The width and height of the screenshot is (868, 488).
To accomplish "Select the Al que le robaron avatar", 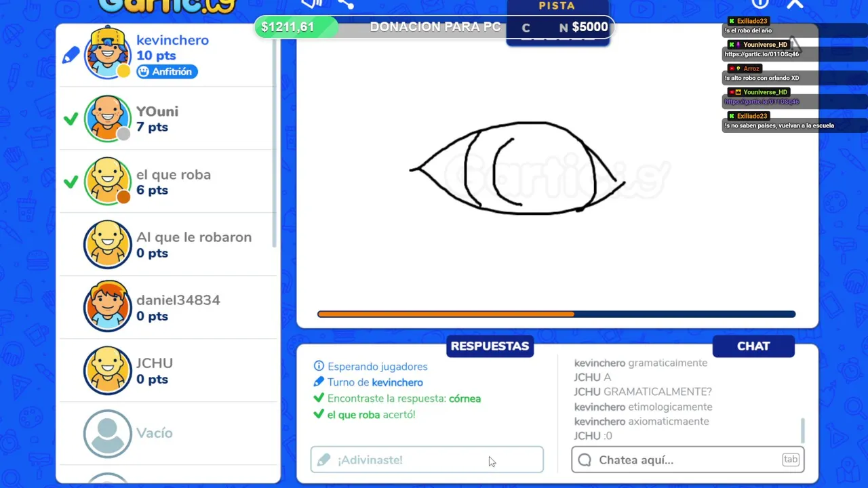I will point(107,245).
